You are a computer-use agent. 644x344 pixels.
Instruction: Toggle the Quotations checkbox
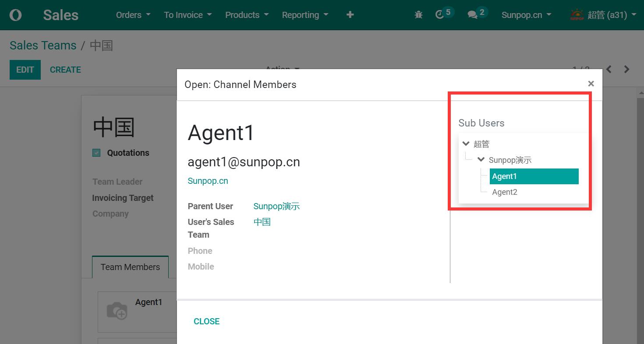tap(96, 153)
